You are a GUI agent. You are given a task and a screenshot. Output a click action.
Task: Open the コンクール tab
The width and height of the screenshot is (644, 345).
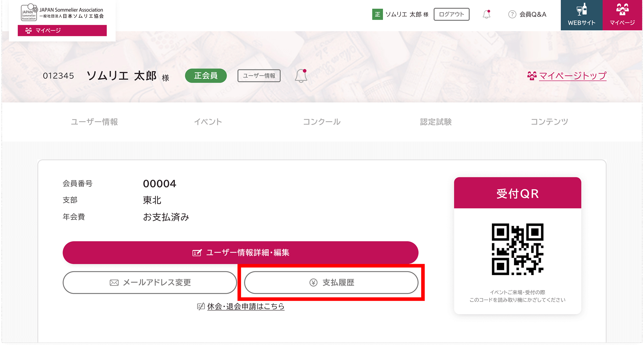coord(322,122)
